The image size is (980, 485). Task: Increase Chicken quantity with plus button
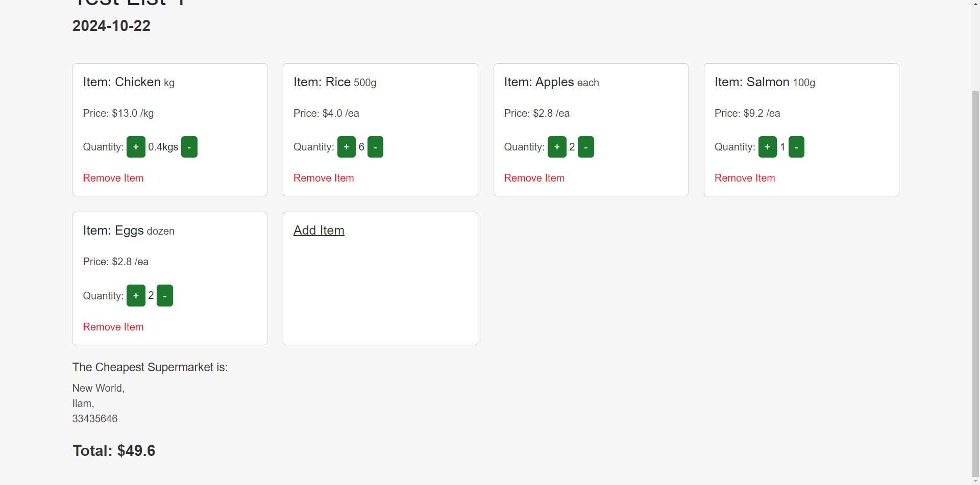tap(136, 147)
